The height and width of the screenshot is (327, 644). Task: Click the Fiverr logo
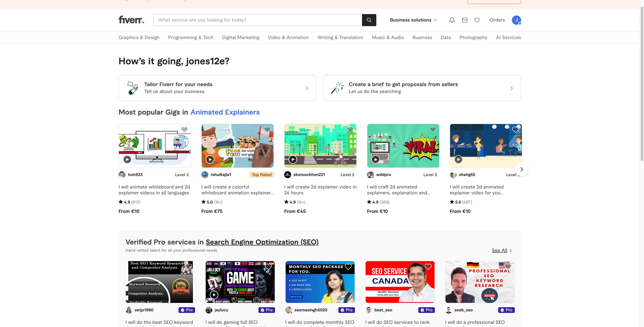coord(131,20)
